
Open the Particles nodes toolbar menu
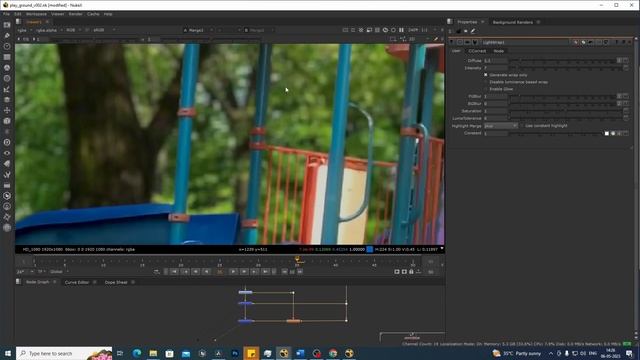pos(7,131)
